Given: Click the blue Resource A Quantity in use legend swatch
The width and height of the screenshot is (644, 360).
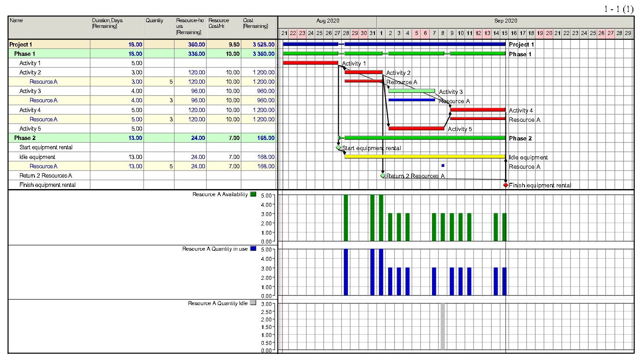Looking at the screenshot, I should (253, 248).
